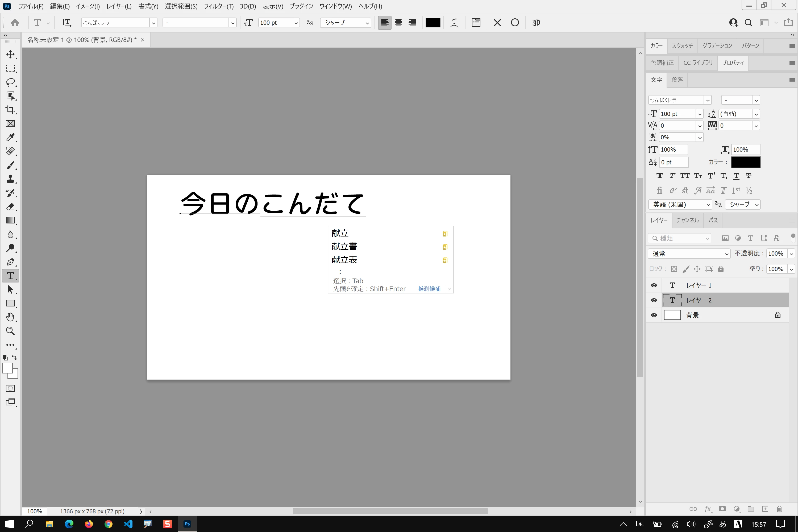Image resolution: width=798 pixels, height=532 pixels.
Task: Click the 推測候補 link in IME popup
Action: click(429, 289)
